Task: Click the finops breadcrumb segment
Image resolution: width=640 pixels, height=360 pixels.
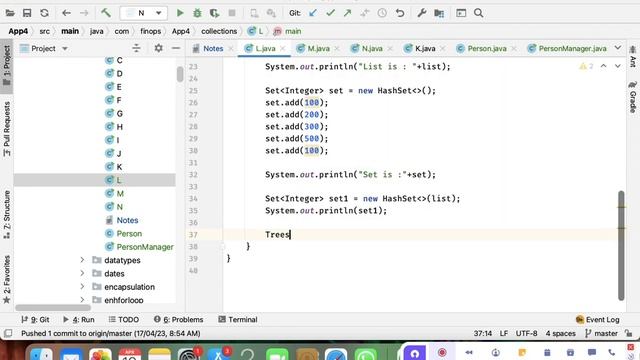Action: pyautogui.click(x=151, y=31)
